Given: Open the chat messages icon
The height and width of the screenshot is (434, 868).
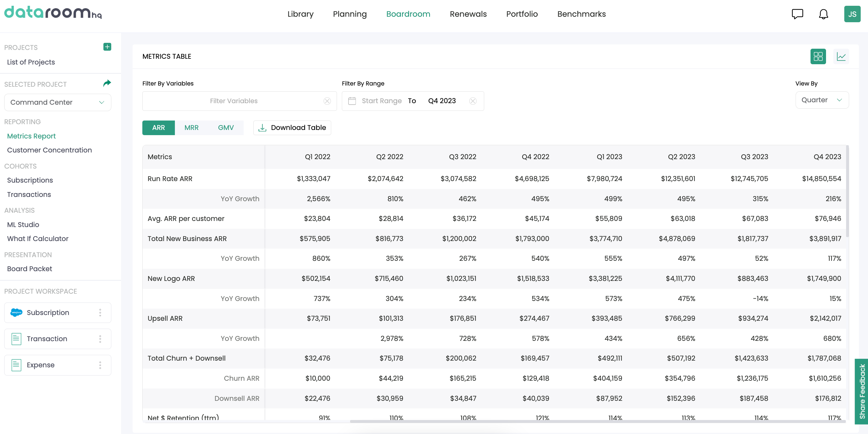Looking at the screenshot, I should pyautogui.click(x=797, y=14).
